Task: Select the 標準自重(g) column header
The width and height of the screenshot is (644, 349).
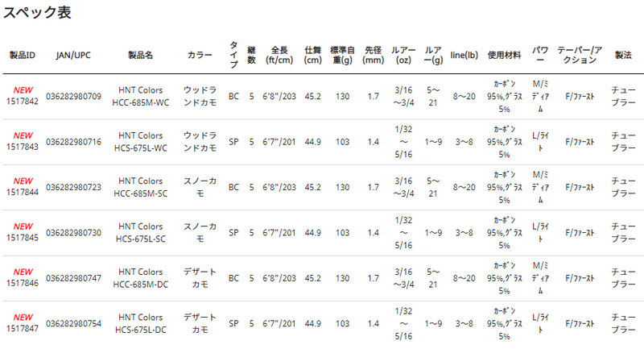Action: point(342,55)
